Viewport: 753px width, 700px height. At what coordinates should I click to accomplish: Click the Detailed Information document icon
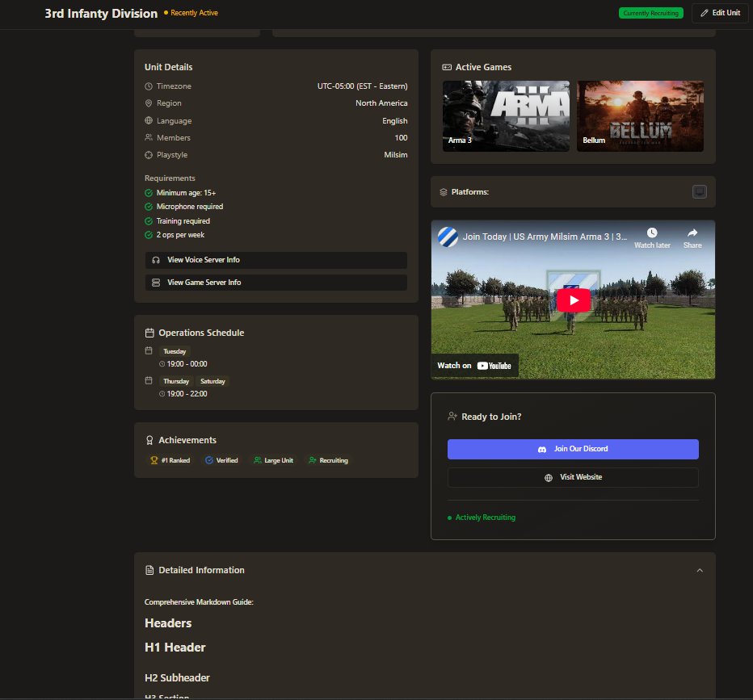pyautogui.click(x=149, y=571)
